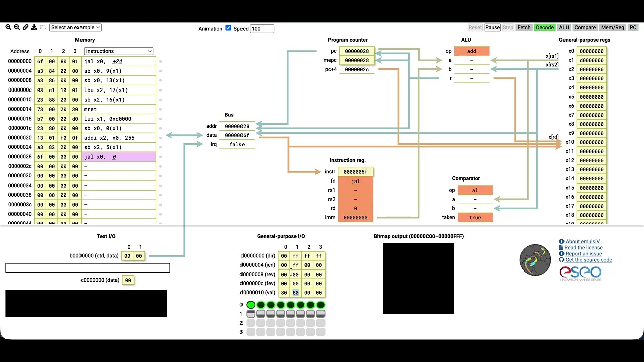Toggle breakpoint dot beside addi x2 row

point(160,138)
